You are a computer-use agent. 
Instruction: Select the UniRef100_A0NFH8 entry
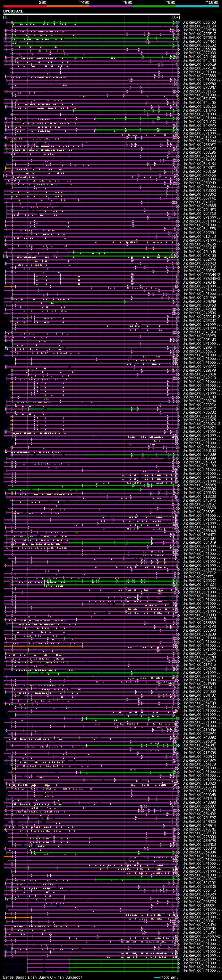pos(199,30)
